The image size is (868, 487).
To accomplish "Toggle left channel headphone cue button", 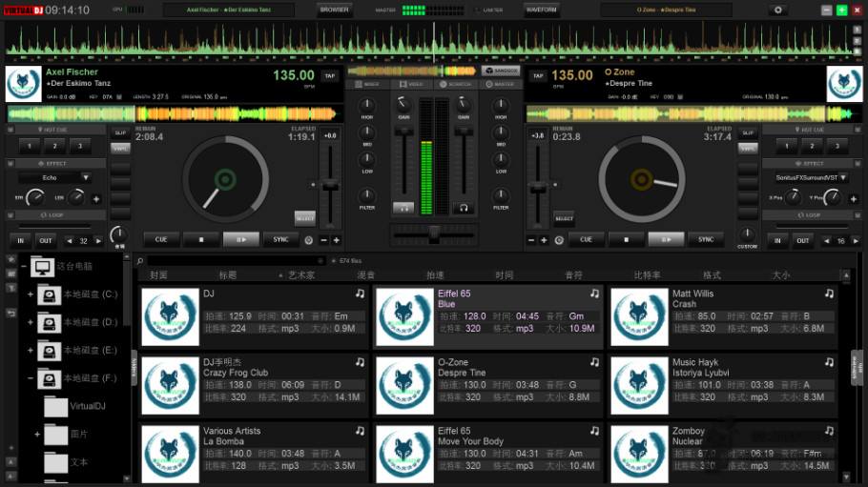I will pos(403,208).
